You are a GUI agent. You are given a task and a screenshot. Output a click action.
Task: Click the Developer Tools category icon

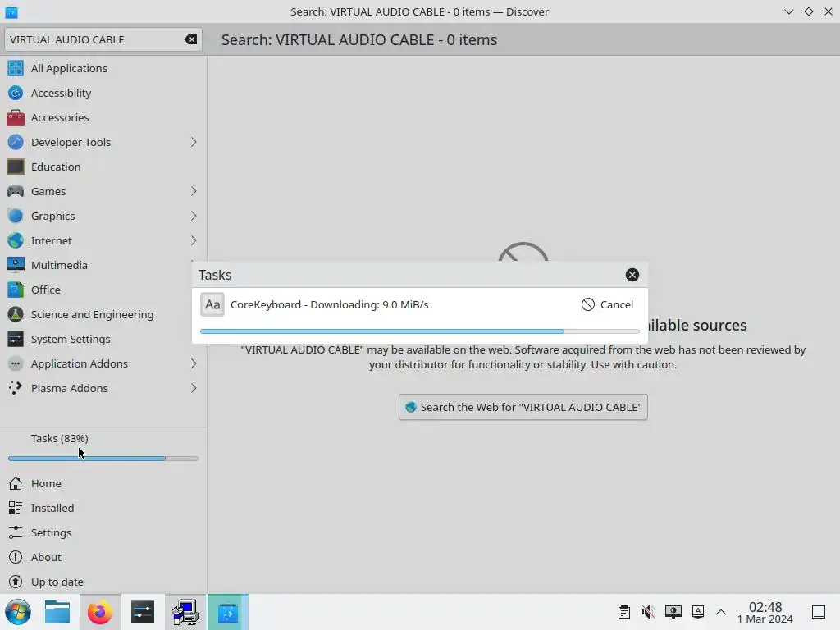(x=16, y=142)
